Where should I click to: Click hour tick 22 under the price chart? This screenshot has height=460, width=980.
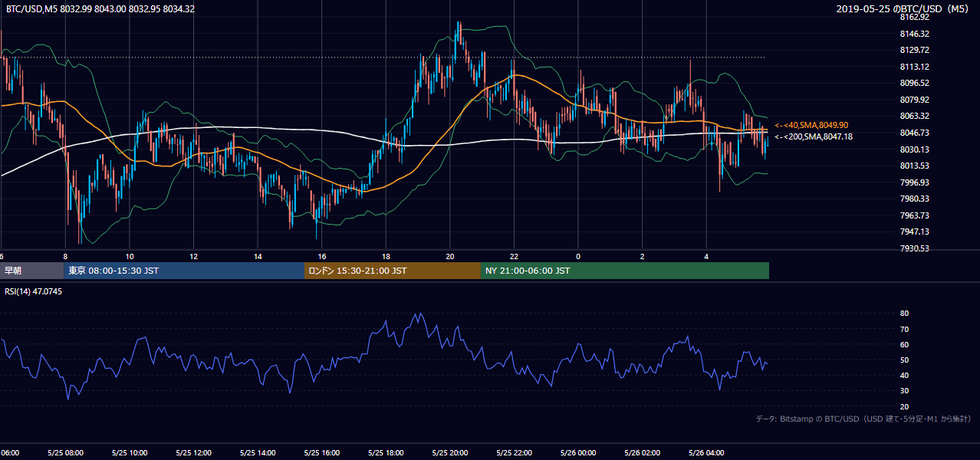click(x=514, y=256)
